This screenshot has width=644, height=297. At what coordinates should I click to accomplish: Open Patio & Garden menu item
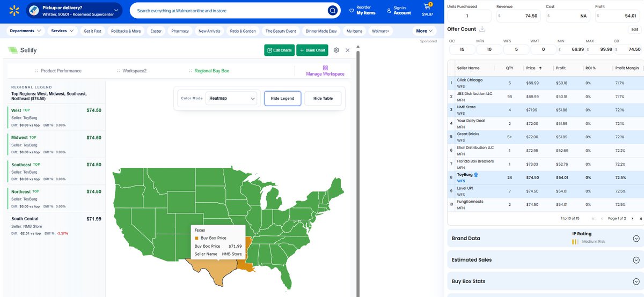pyautogui.click(x=243, y=31)
